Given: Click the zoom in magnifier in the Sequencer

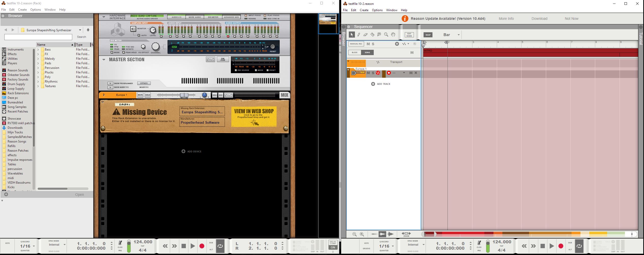Looking at the screenshot, I should 362,234.
